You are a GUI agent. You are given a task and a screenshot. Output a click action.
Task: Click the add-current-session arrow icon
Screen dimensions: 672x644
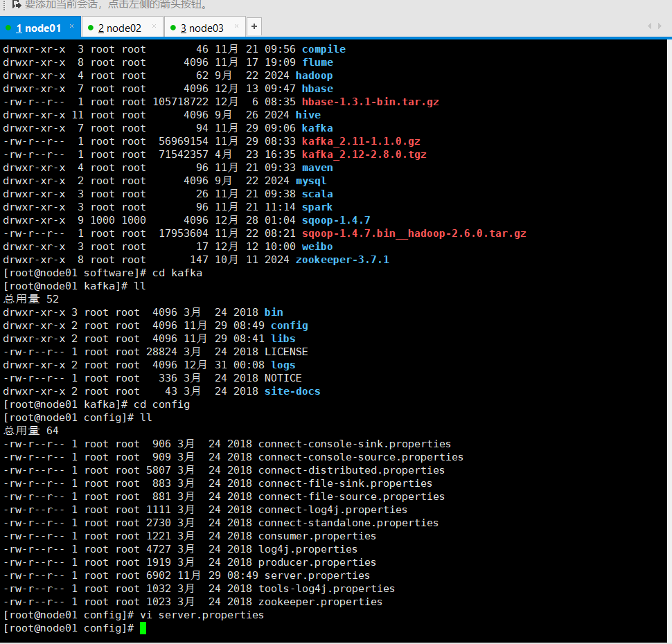pyautogui.click(x=17, y=5)
